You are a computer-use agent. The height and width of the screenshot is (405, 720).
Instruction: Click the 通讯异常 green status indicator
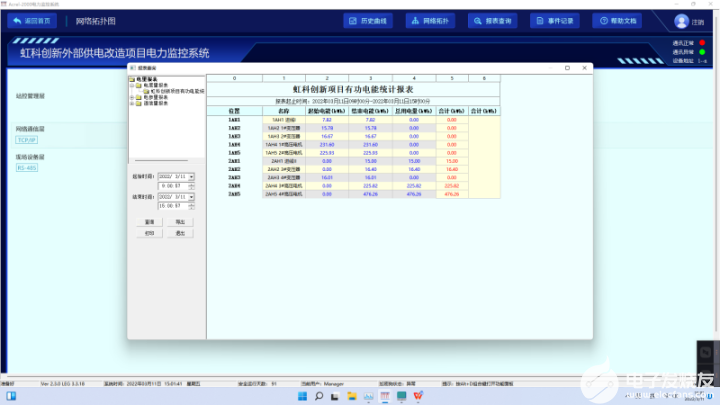pos(702,52)
